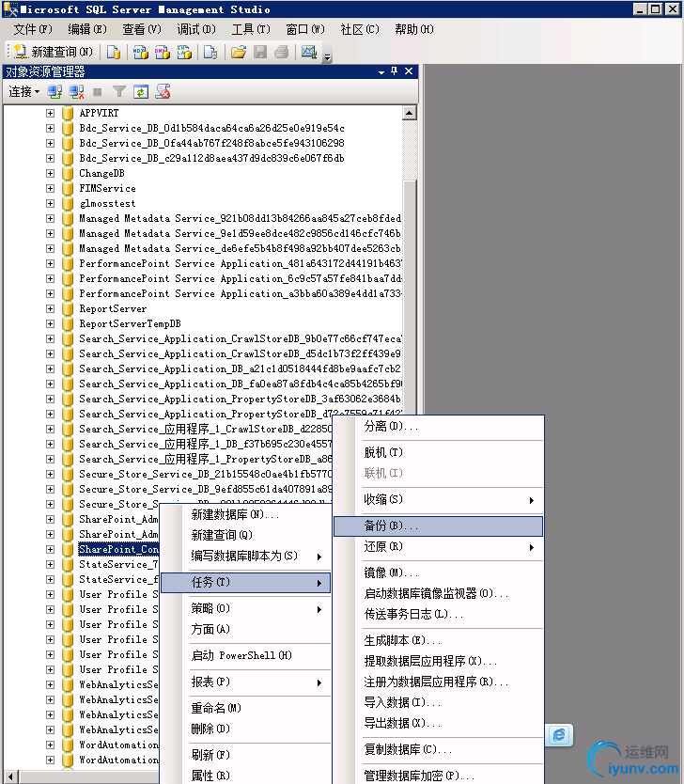684x784 pixels.
Task: Open the 策略(O) submenu
Action: 246,608
